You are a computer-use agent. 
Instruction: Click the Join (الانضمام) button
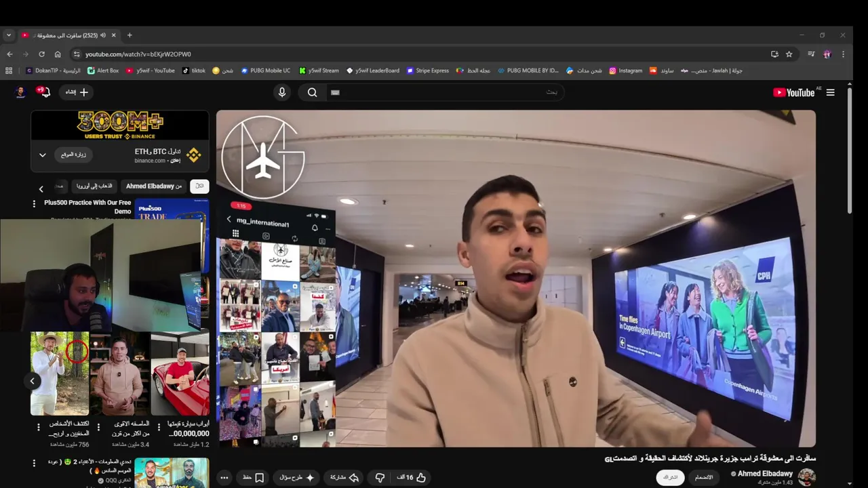(x=704, y=477)
